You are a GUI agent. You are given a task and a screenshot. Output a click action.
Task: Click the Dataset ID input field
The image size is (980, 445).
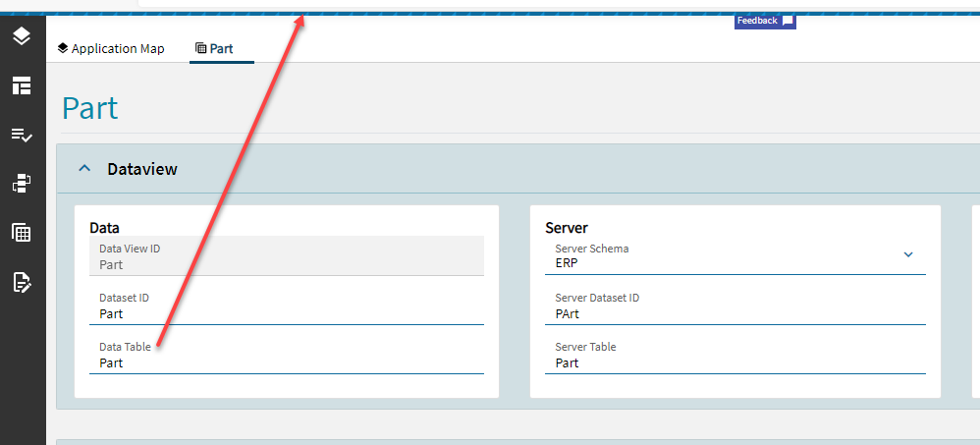[x=287, y=306]
